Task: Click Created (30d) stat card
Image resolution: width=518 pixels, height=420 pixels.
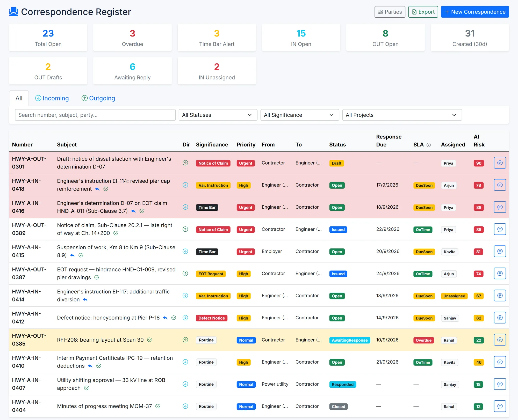Action: pyautogui.click(x=470, y=38)
